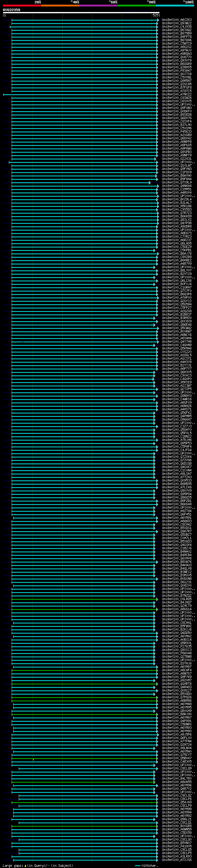Click hit UniRef100_Q9M5M7
Screen dimensions: 197x868
[177, 81]
